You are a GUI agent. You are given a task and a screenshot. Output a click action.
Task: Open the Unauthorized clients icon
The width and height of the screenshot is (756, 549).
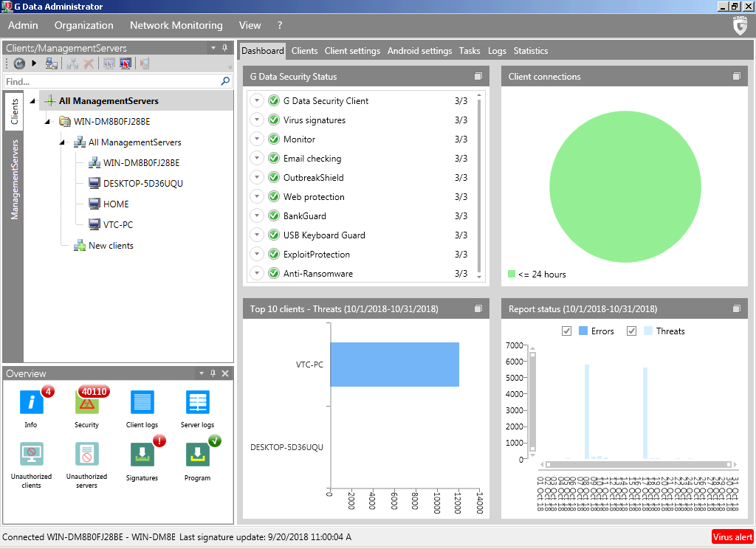31,455
